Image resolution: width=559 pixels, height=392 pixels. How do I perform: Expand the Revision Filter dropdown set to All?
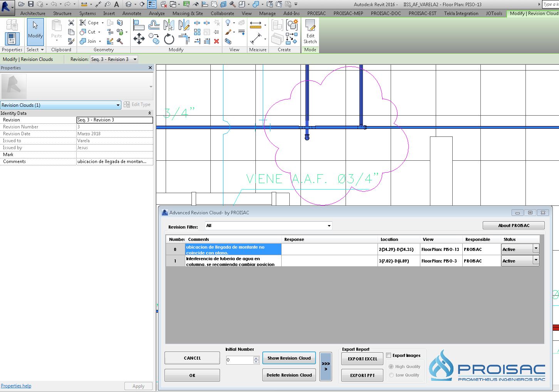tap(329, 225)
